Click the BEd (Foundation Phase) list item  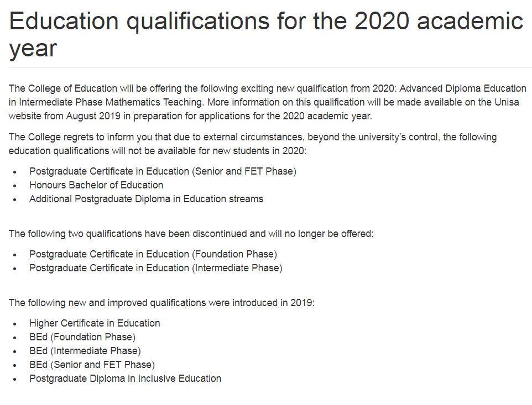[82, 337]
